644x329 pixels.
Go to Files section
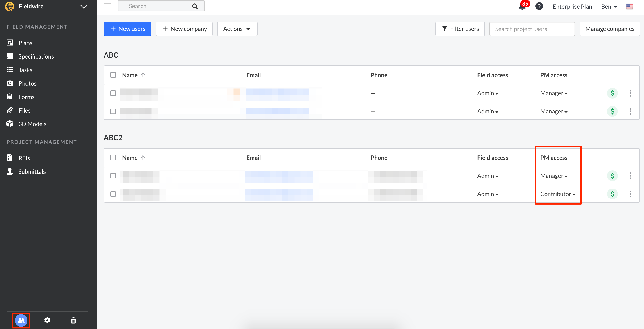[24, 110]
